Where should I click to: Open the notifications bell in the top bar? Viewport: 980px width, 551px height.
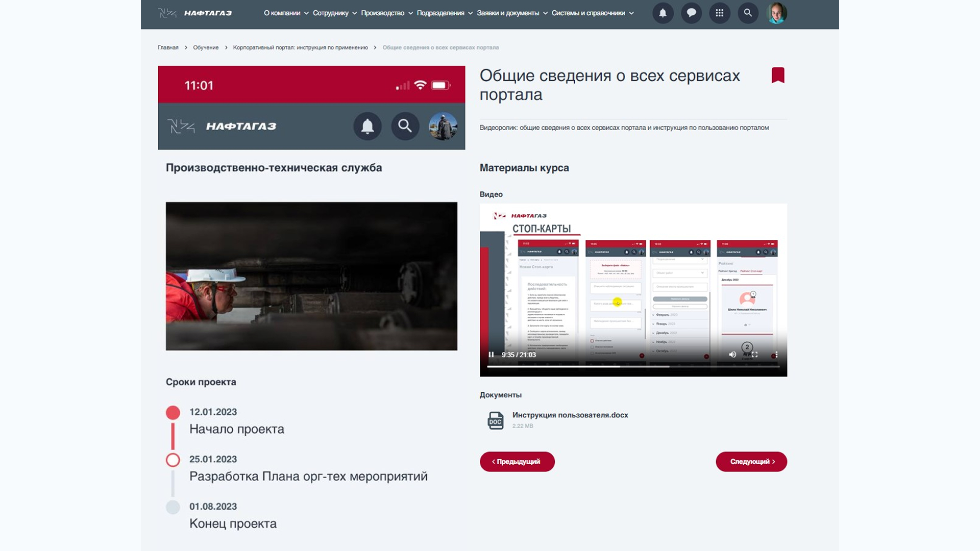663,13
